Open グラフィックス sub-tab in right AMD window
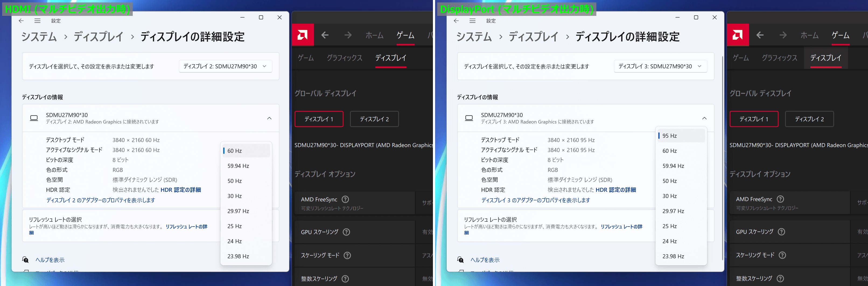Screen dimensions: 868x286 pyautogui.click(x=779, y=58)
